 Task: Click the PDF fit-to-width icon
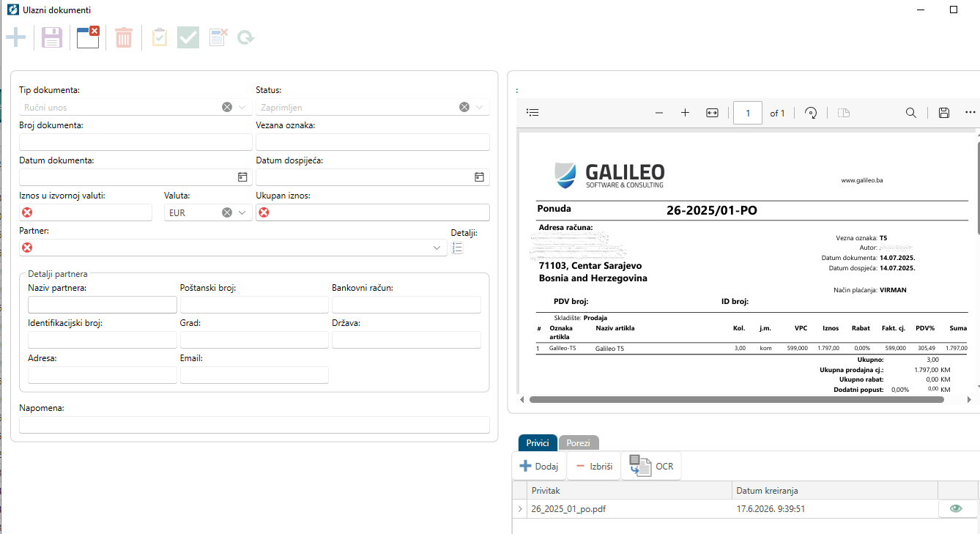tap(712, 113)
